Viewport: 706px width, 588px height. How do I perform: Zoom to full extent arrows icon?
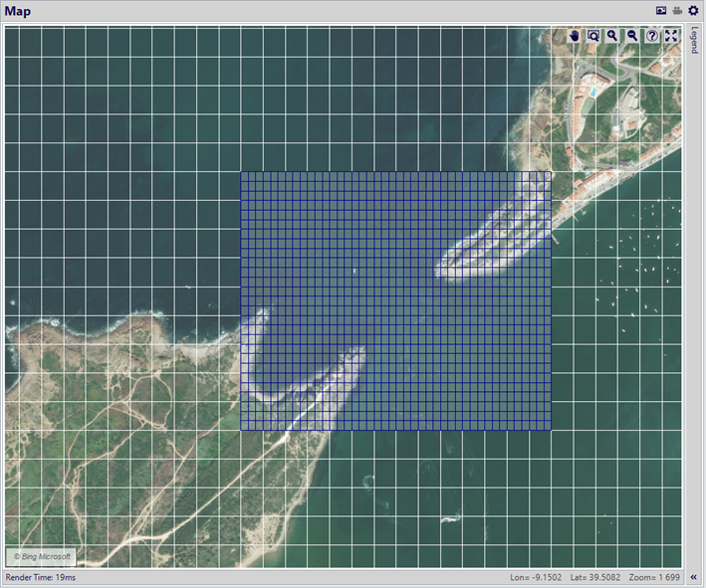pos(671,36)
